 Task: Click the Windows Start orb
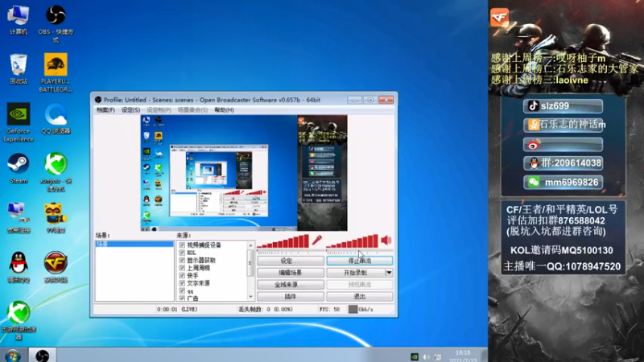pyautogui.click(x=12, y=356)
